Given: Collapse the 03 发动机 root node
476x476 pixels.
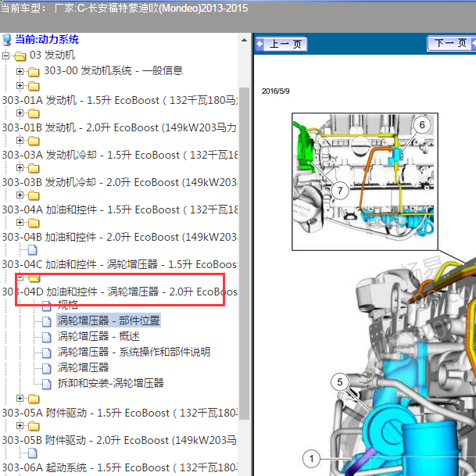Looking at the screenshot, I should point(5,55).
